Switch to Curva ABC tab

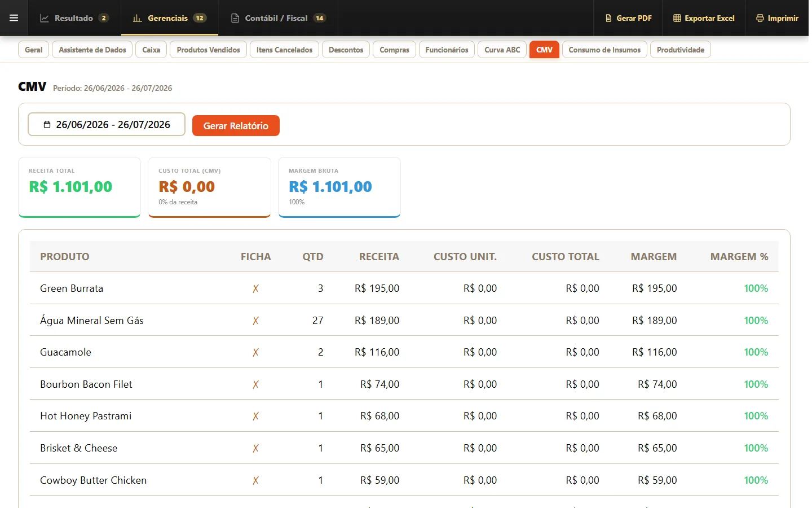point(502,50)
